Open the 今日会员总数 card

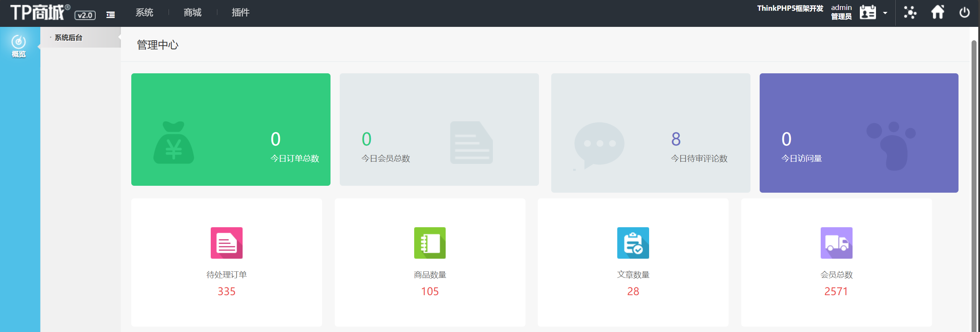(439, 130)
